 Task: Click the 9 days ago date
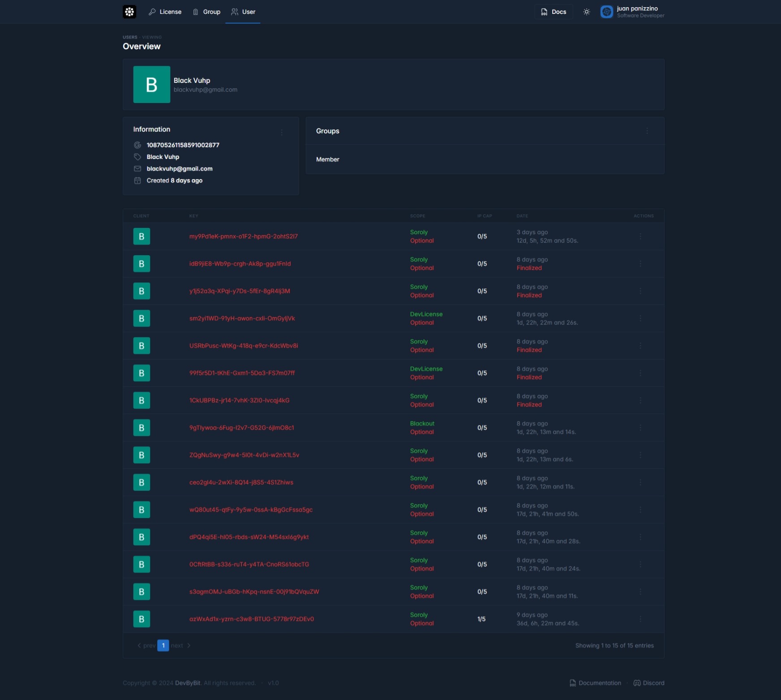point(532,615)
